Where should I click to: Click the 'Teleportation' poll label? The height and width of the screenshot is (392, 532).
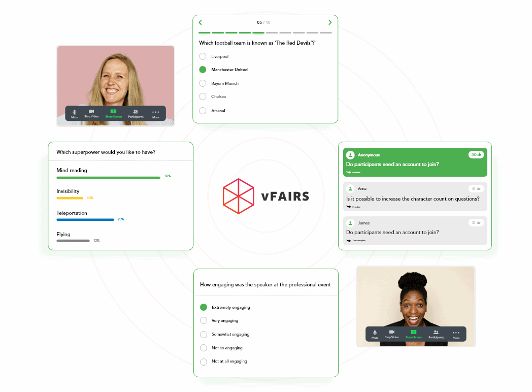[x=72, y=213]
